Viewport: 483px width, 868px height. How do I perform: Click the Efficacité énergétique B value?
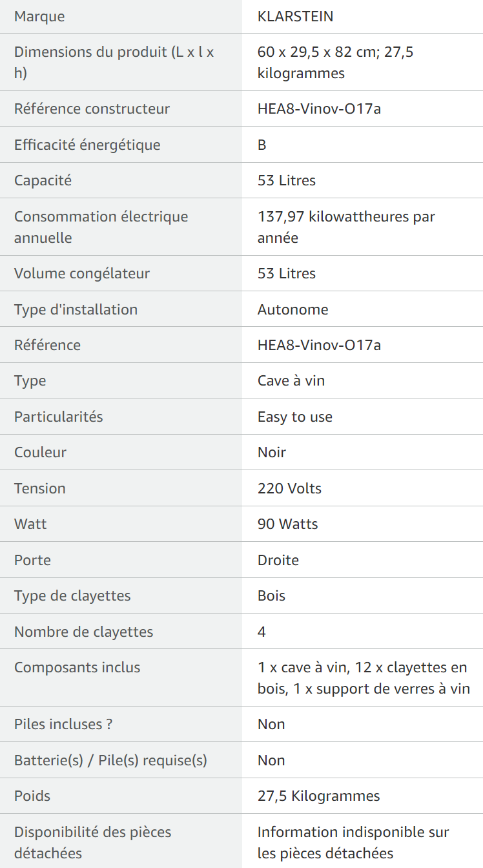click(262, 145)
